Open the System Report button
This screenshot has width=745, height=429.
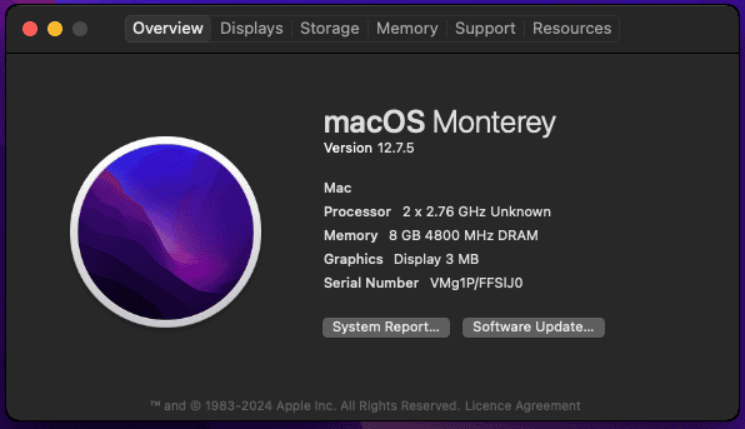[x=386, y=327]
